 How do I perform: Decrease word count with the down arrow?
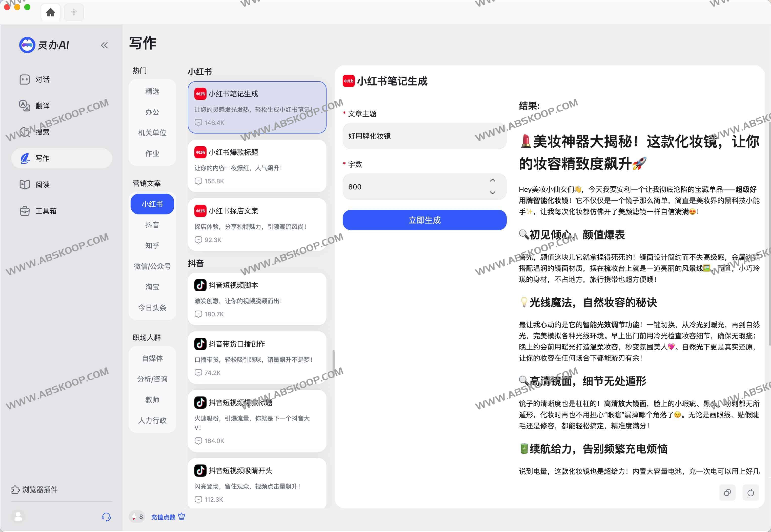(492, 193)
